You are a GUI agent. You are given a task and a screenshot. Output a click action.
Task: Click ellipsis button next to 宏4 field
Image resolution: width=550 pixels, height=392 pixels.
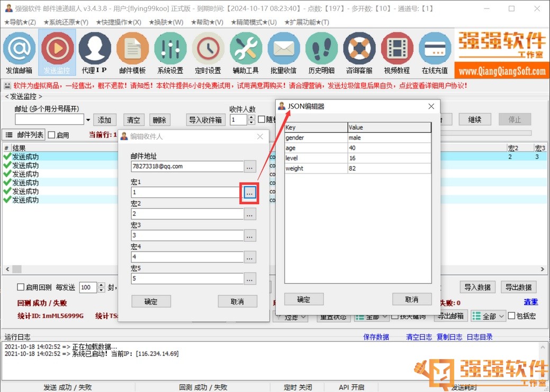pos(249,257)
